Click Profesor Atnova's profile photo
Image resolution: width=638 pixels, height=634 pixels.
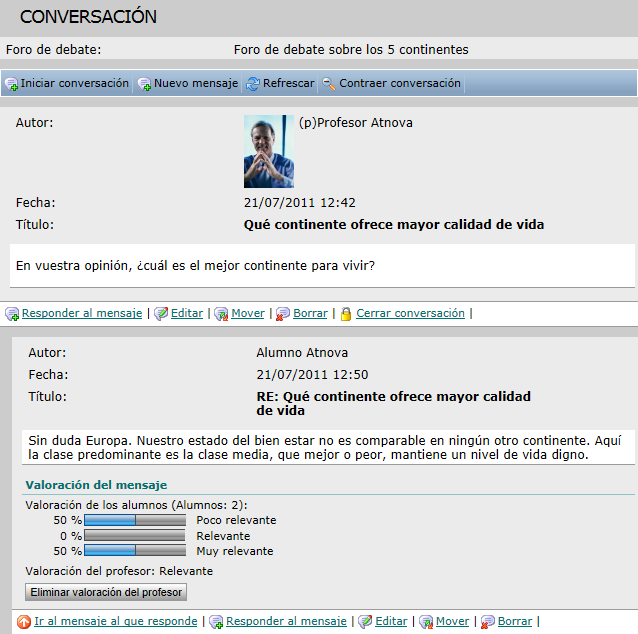tap(269, 151)
